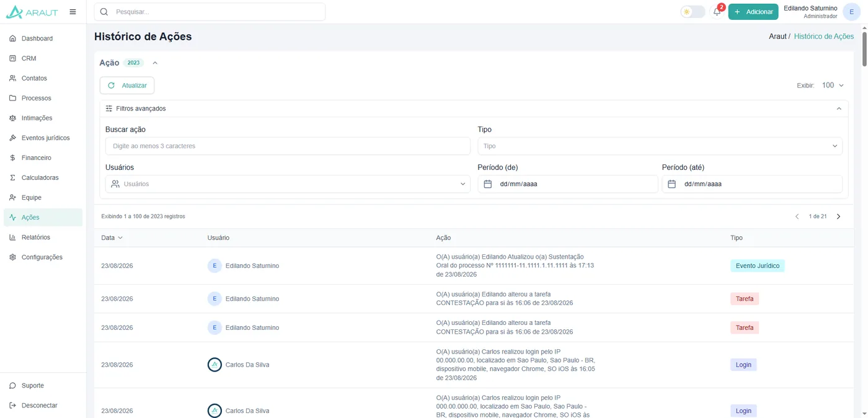The height and width of the screenshot is (418, 868).
Task: Click the Tipo column header
Action: pyautogui.click(x=737, y=238)
